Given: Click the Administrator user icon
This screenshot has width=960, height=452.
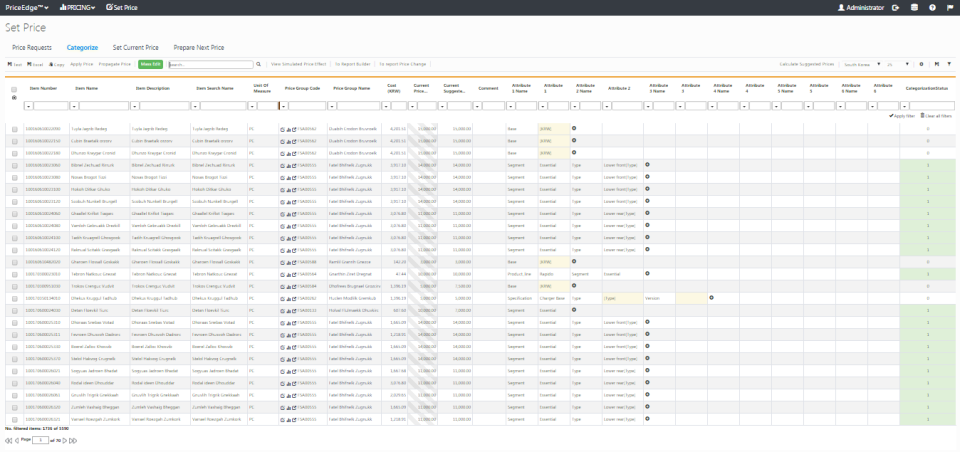Looking at the screenshot, I should point(841,8).
